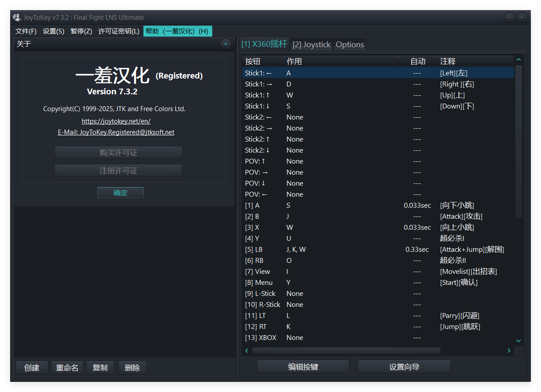Click the 创建 button to create a profile
Image resolution: width=541 pixels, height=392 pixels.
tap(31, 367)
